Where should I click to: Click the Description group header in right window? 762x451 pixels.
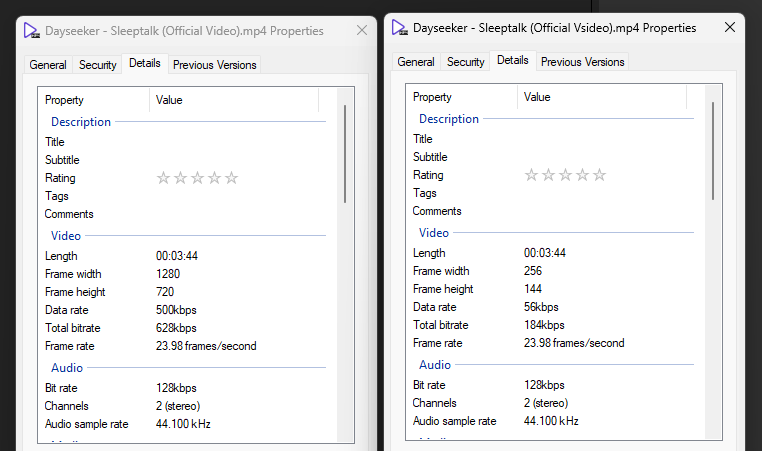coord(449,119)
